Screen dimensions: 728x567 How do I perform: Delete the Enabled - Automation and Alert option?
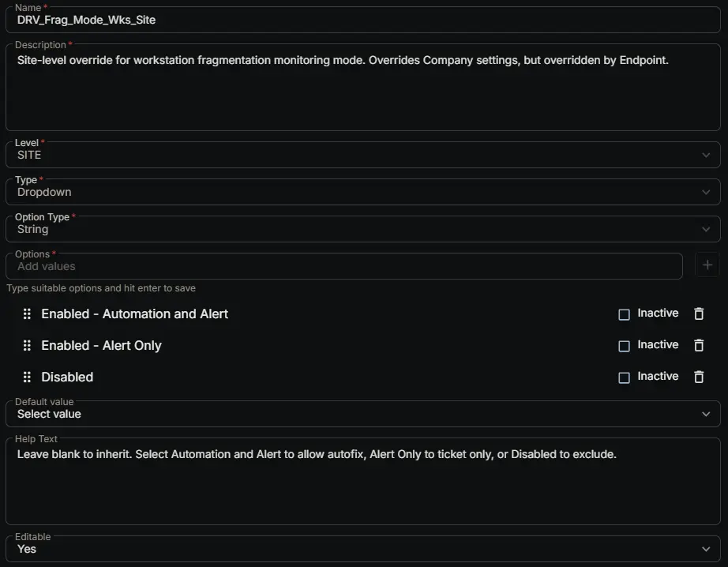click(x=699, y=314)
